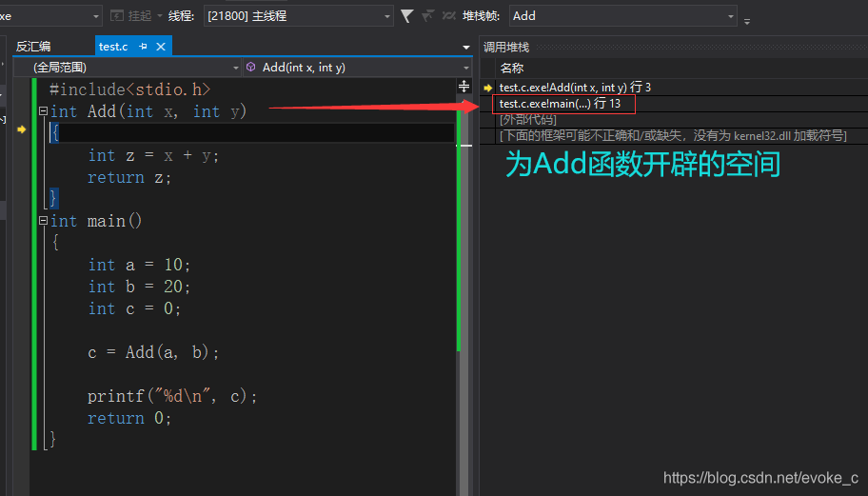This screenshot has height=496, width=868.
Task: Click the return 0; code line
Action: tap(129, 419)
